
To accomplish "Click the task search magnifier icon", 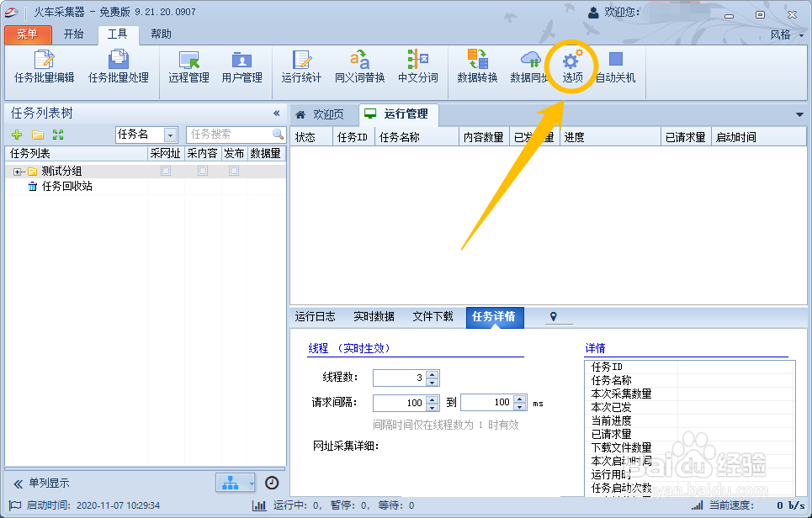I will click(x=278, y=135).
